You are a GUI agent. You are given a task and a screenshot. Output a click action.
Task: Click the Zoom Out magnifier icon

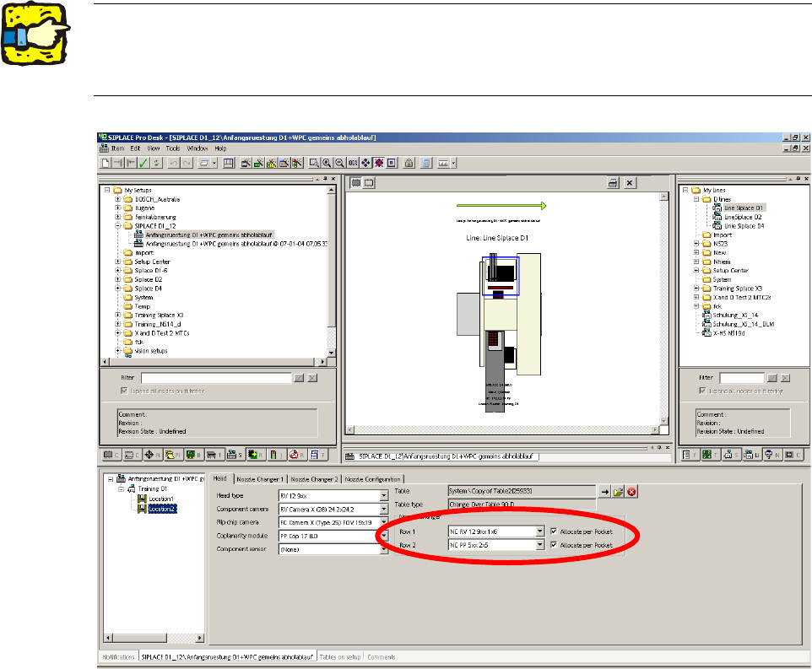pos(339,163)
